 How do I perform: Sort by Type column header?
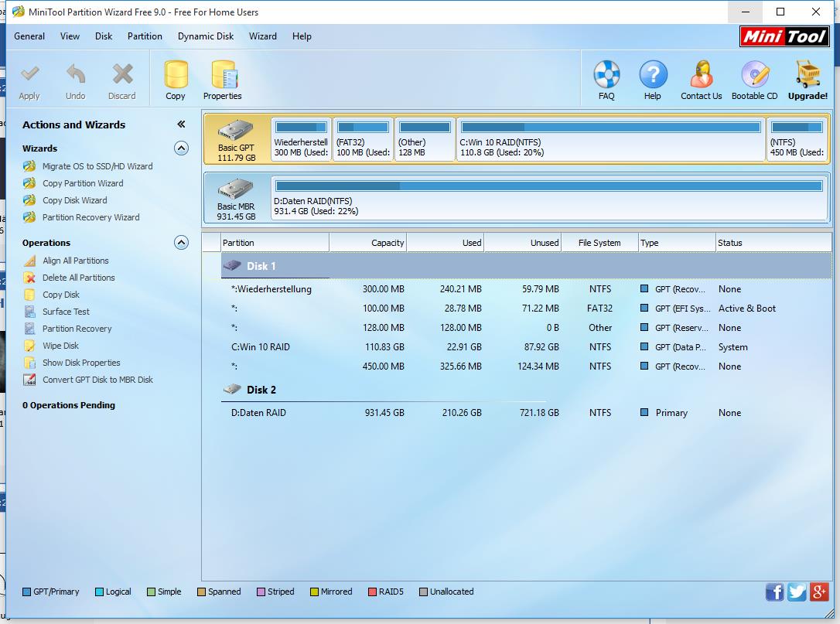point(677,243)
